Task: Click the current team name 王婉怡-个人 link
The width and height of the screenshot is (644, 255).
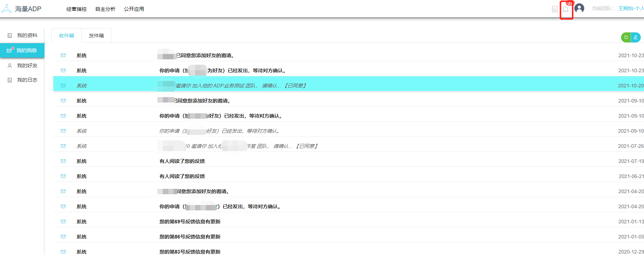Action: click(631, 8)
